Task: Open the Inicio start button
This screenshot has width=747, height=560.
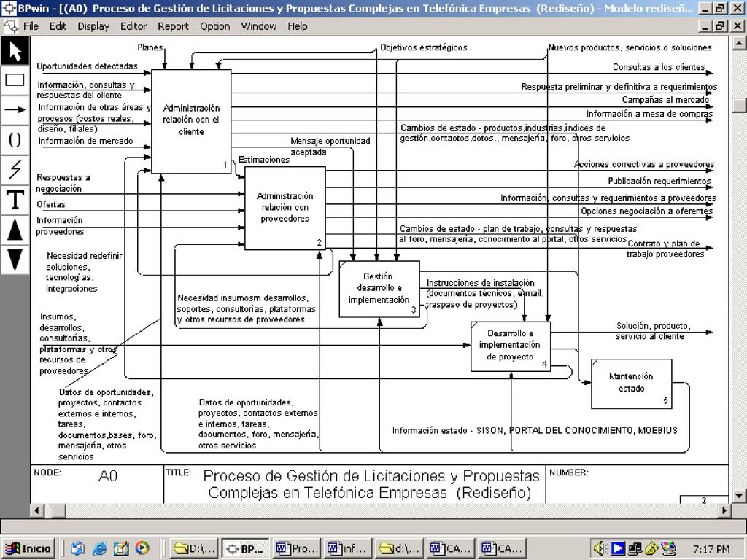Action: [x=28, y=548]
